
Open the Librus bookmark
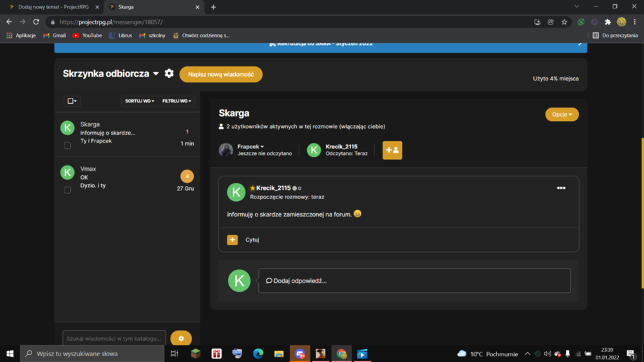[120, 35]
